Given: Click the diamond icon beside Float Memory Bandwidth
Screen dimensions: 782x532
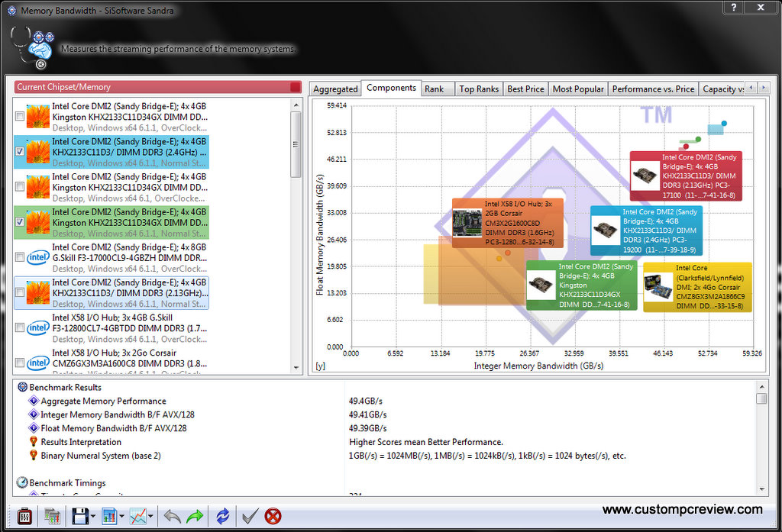Looking at the screenshot, I should (34, 427).
